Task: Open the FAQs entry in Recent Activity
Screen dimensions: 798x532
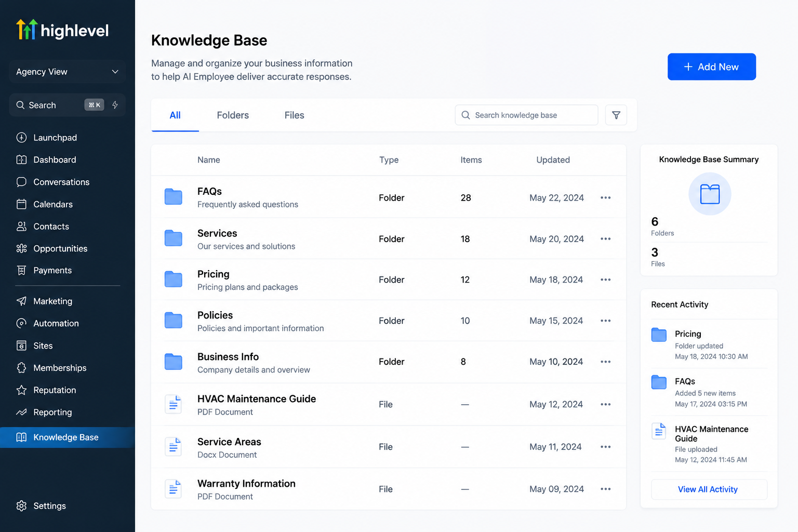Action: point(709,392)
